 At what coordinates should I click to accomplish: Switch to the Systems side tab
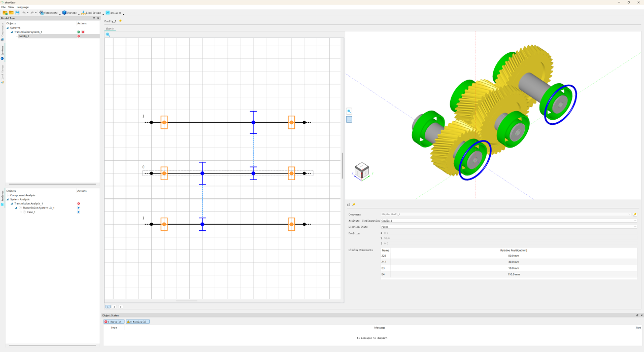click(x=2, y=53)
